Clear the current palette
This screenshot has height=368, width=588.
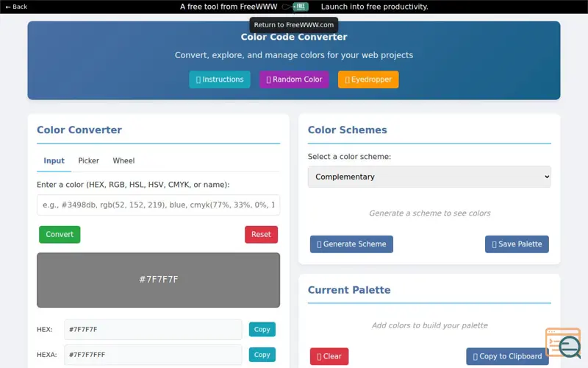(329, 356)
